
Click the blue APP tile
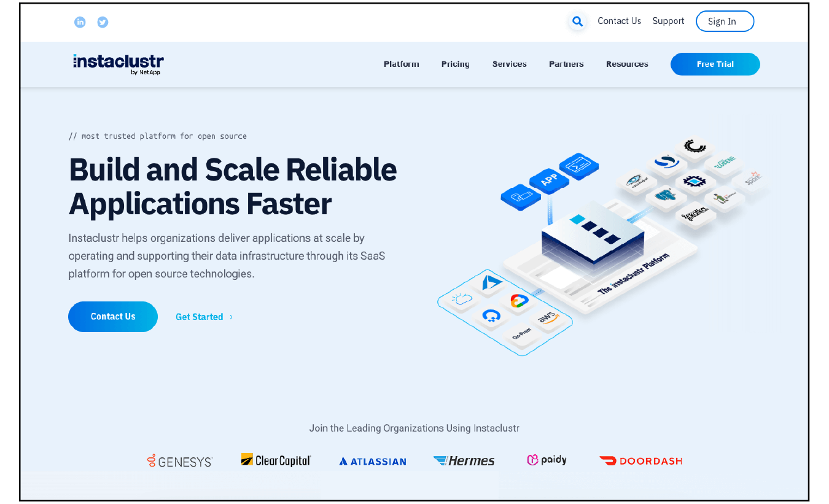[549, 180]
